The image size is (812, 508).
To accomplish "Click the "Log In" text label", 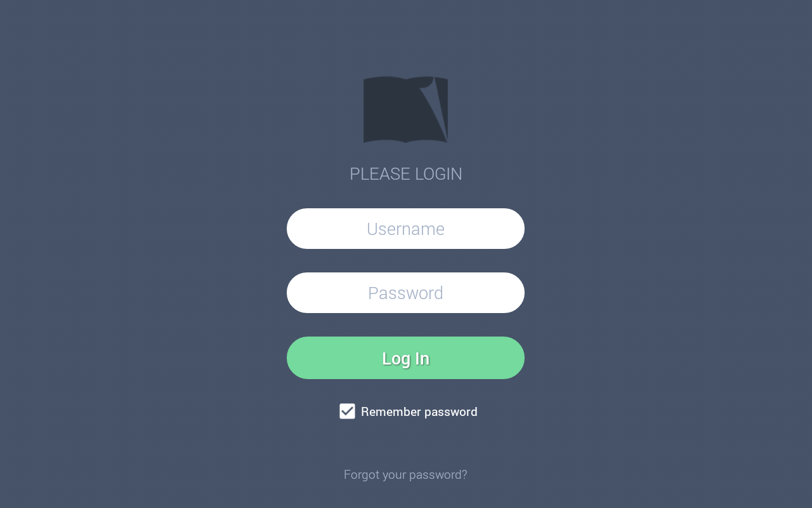I will coord(406,358).
